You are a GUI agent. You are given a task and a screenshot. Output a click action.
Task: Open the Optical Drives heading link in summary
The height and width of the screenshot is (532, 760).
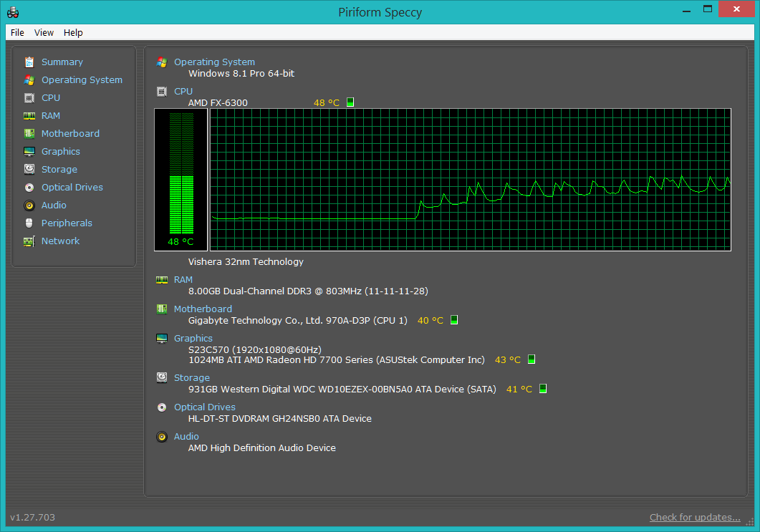(205, 407)
